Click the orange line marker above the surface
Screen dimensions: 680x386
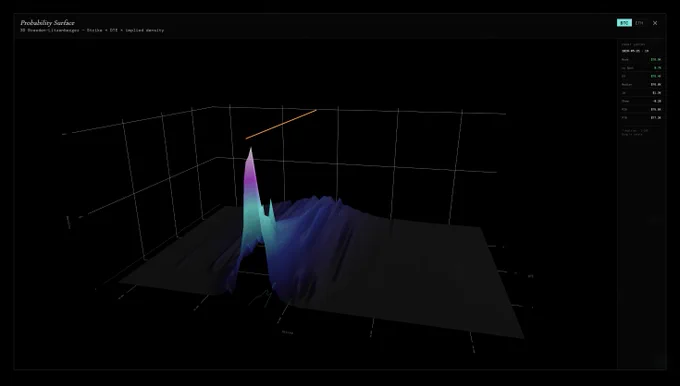click(x=281, y=124)
